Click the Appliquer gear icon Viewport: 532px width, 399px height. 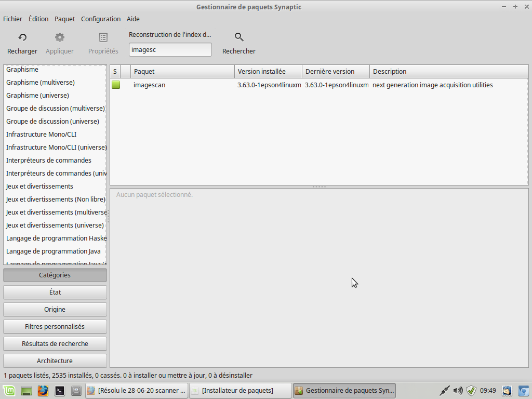[60, 37]
